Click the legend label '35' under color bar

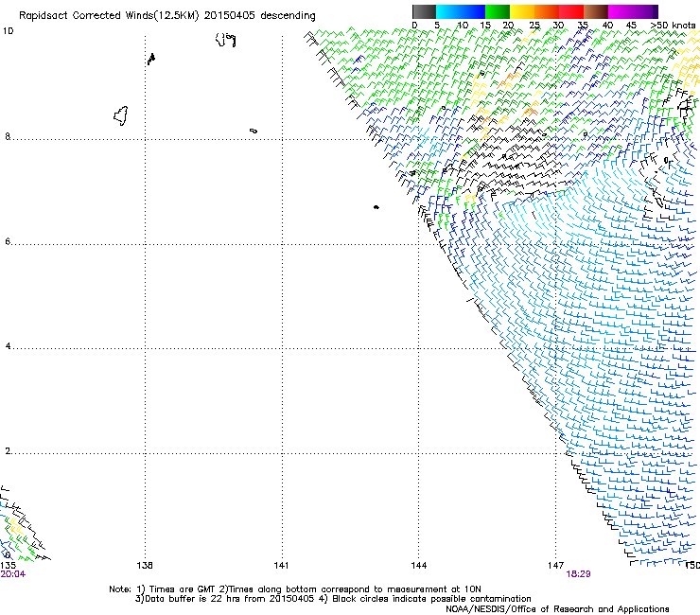click(583, 26)
